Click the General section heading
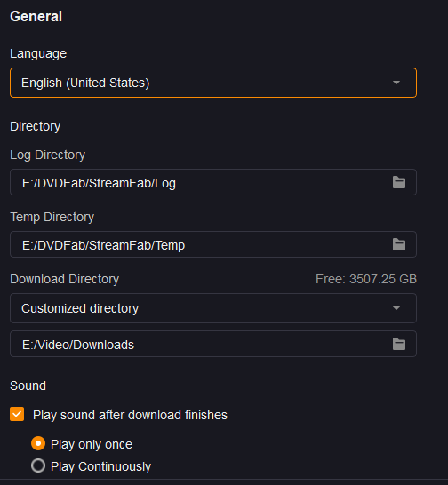The width and height of the screenshot is (448, 485). (36, 16)
